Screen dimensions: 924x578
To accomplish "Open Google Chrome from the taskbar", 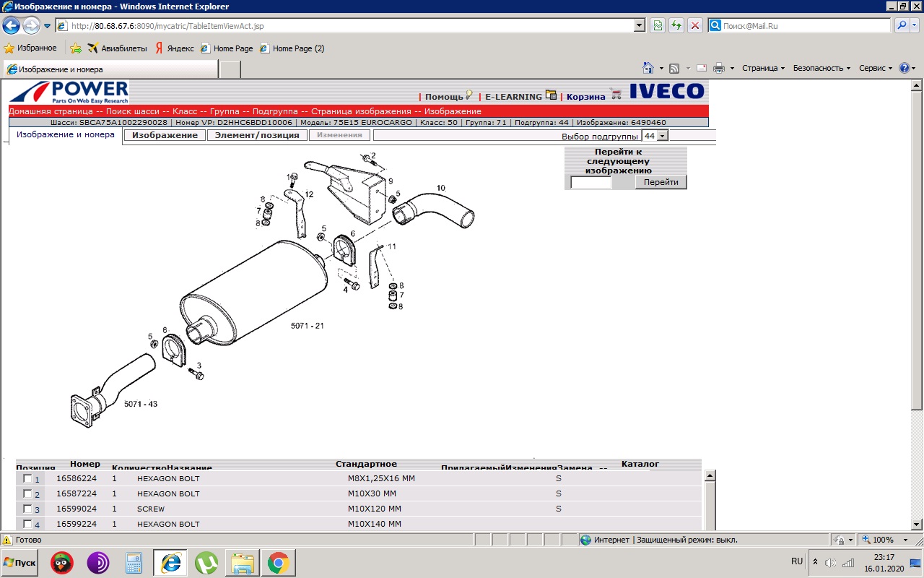I will tap(279, 563).
